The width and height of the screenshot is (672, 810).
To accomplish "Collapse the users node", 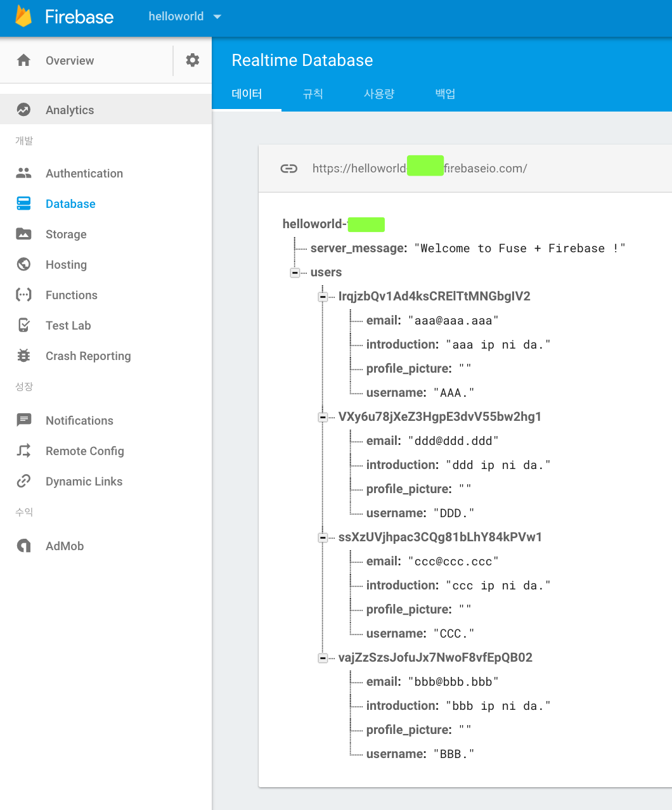I will click(295, 273).
